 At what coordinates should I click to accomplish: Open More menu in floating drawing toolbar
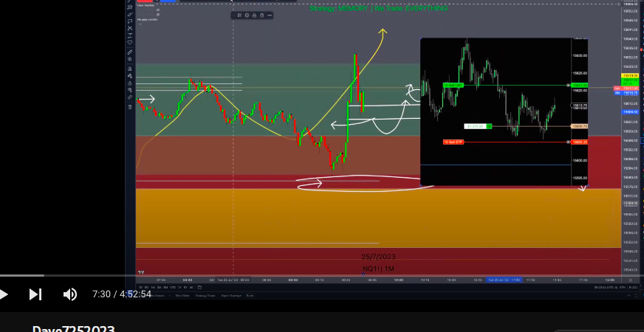coord(270,15)
